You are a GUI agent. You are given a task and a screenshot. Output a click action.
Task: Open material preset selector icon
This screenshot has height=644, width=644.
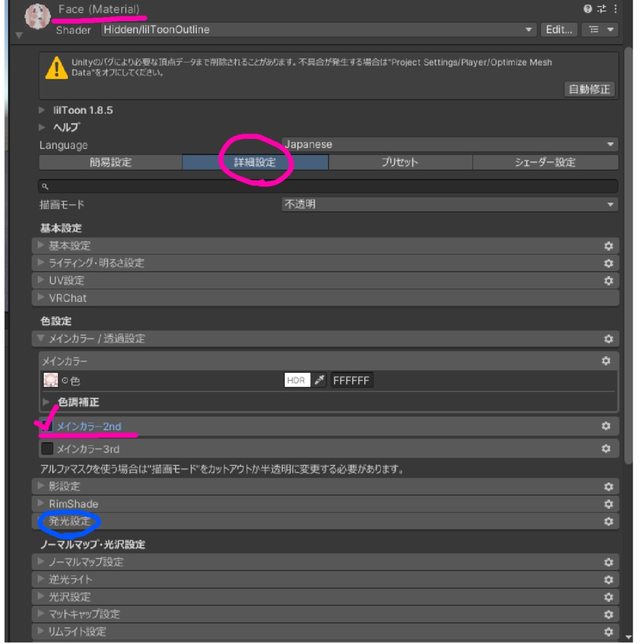pyautogui.click(x=602, y=9)
